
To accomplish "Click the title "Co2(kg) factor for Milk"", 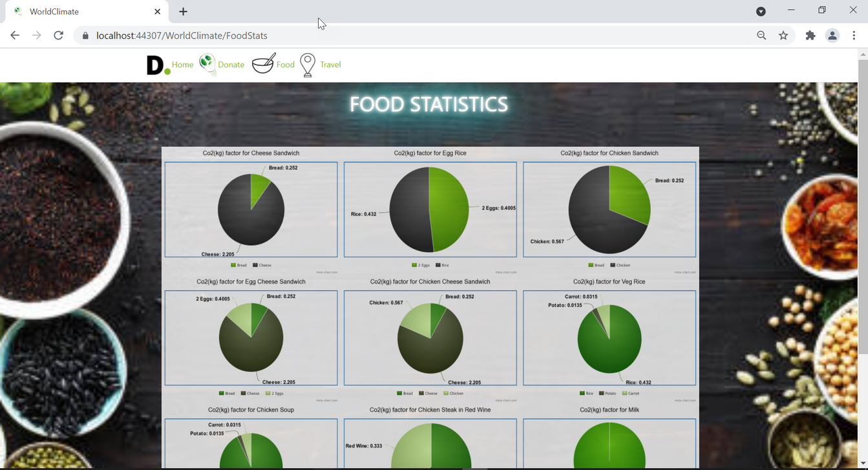I will 609,410.
